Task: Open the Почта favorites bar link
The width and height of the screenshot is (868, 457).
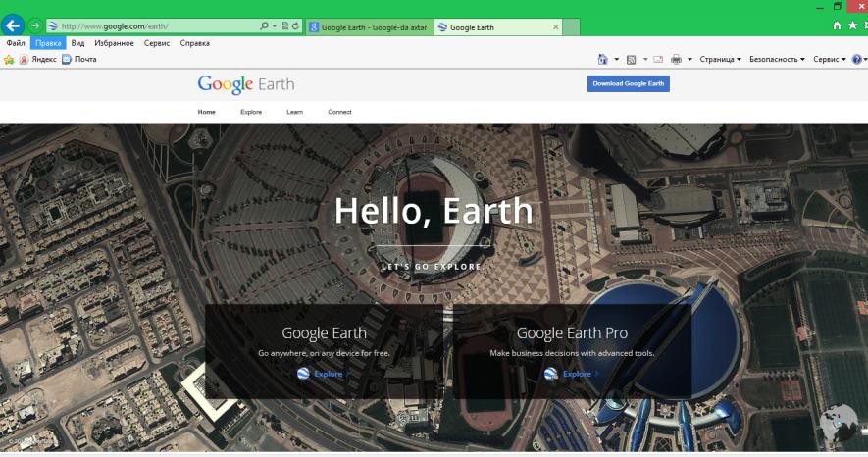Action: click(79, 59)
